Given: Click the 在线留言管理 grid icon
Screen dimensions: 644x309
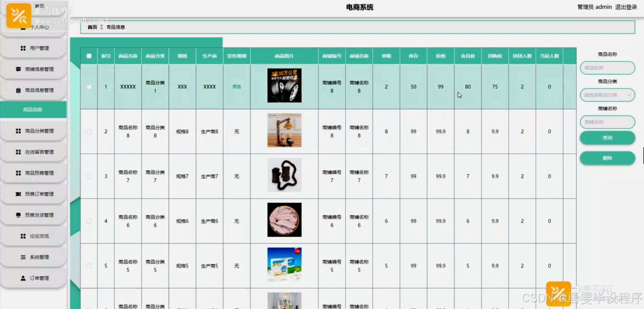Looking at the screenshot, I should point(18,152).
